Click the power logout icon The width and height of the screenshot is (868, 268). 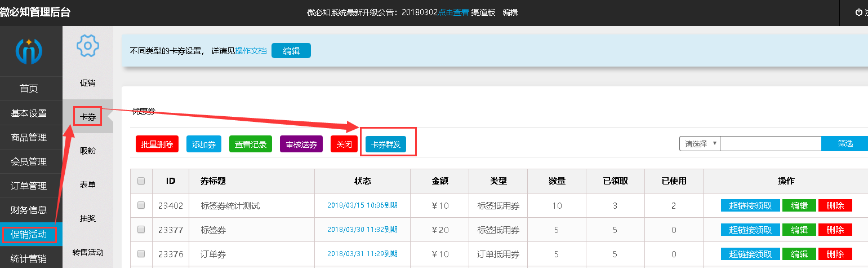coord(858,12)
